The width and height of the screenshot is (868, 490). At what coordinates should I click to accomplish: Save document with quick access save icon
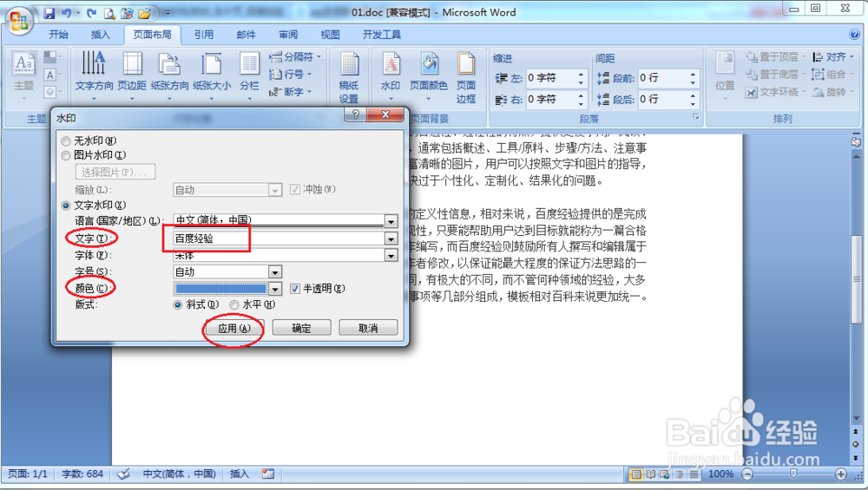point(49,13)
